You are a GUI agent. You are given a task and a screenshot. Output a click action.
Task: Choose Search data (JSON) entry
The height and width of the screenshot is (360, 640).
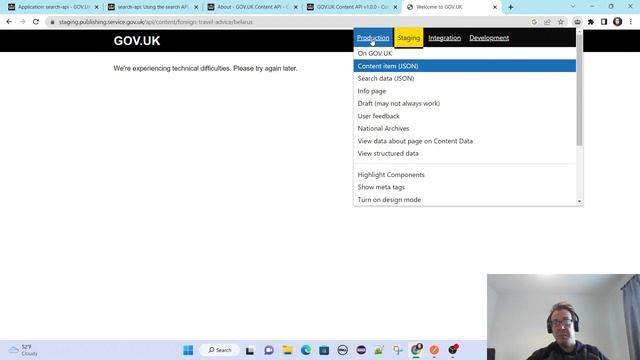click(464, 78)
